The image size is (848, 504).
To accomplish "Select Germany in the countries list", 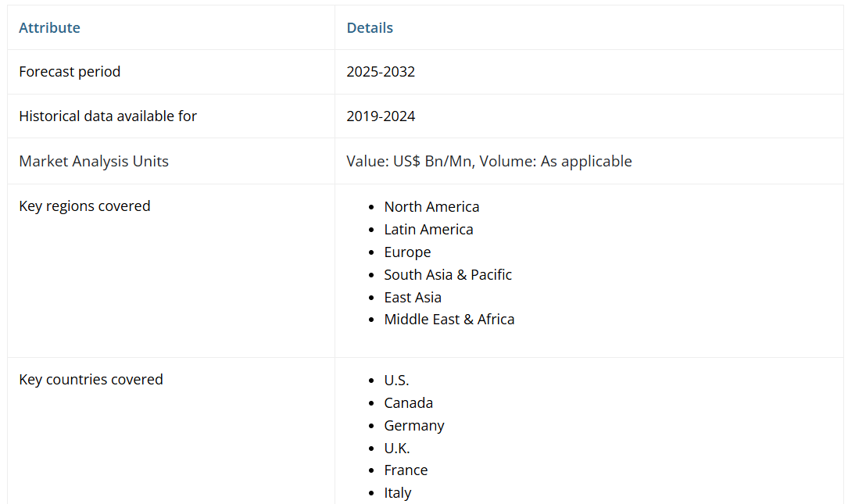I will 414,426.
